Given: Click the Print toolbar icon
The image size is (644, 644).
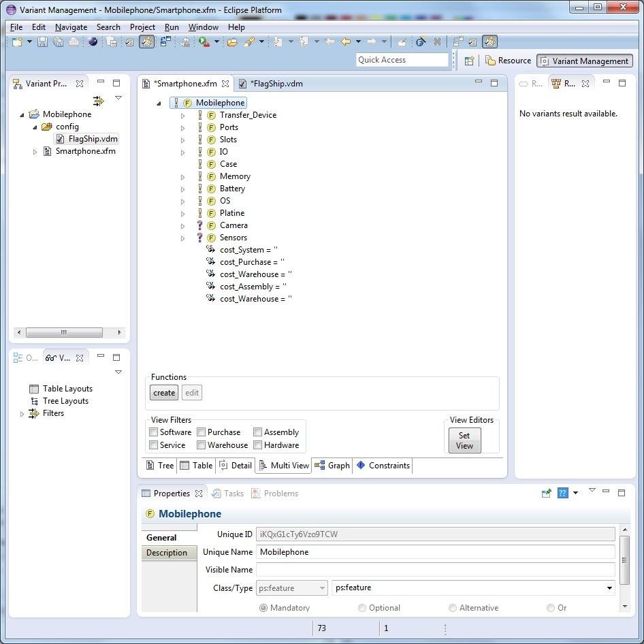Looking at the screenshot, I should 74,42.
